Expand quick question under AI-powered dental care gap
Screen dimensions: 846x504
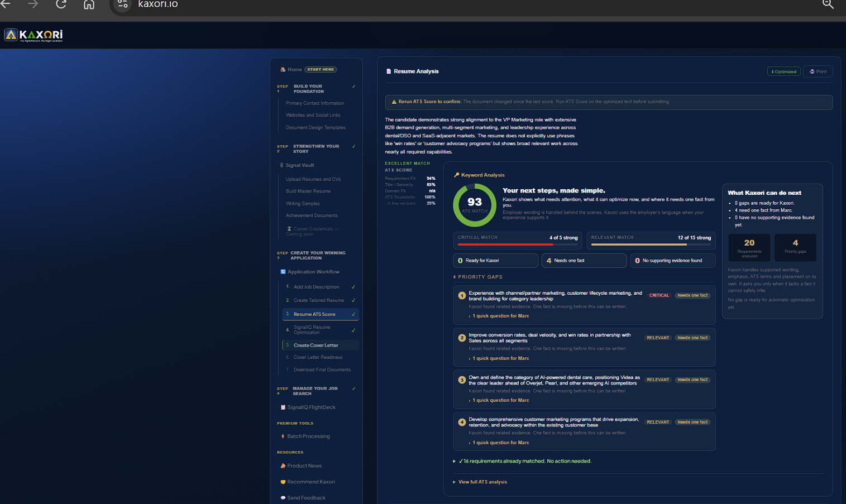pyautogui.click(x=499, y=400)
